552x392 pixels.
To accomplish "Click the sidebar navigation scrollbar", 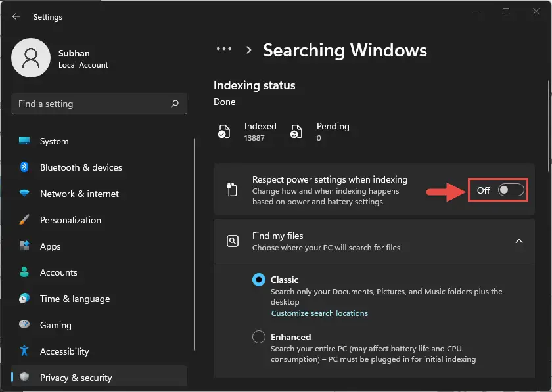I will point(195,244).
